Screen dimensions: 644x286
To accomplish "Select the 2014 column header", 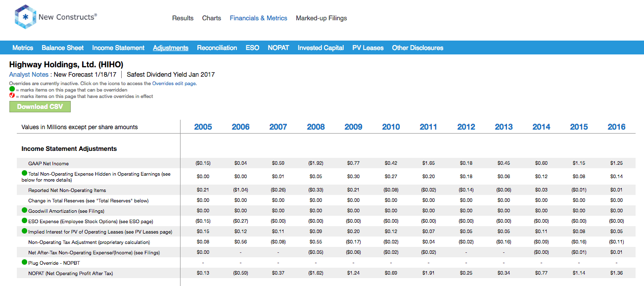I will click(542, 127).
